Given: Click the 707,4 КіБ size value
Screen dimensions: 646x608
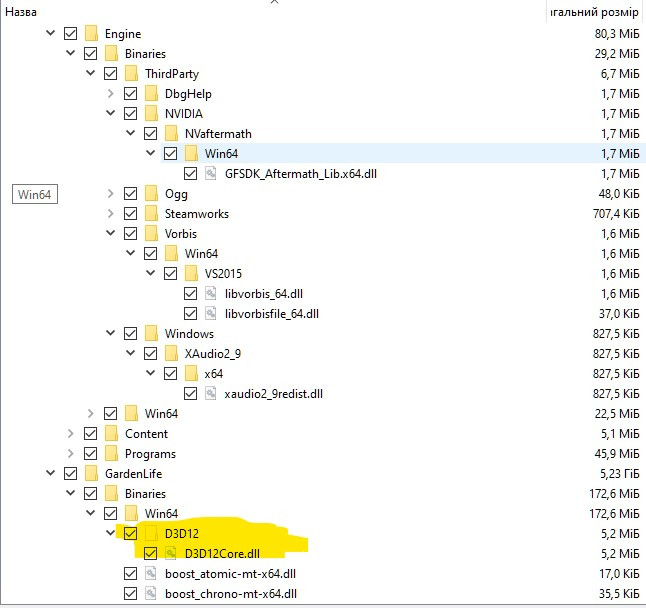Looking at the screenshot, I should [x=616, y=213].
